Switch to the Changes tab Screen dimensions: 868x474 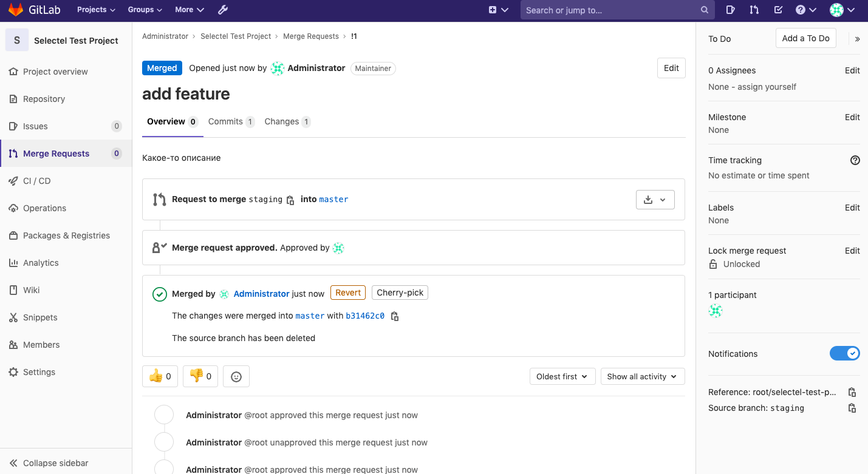pos(287,121)
